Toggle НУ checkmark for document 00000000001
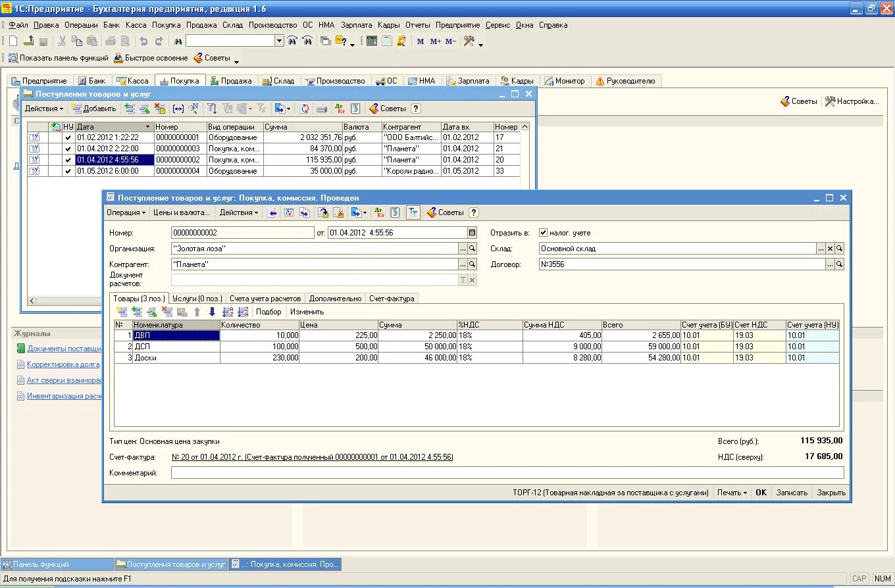 (68, 137)
